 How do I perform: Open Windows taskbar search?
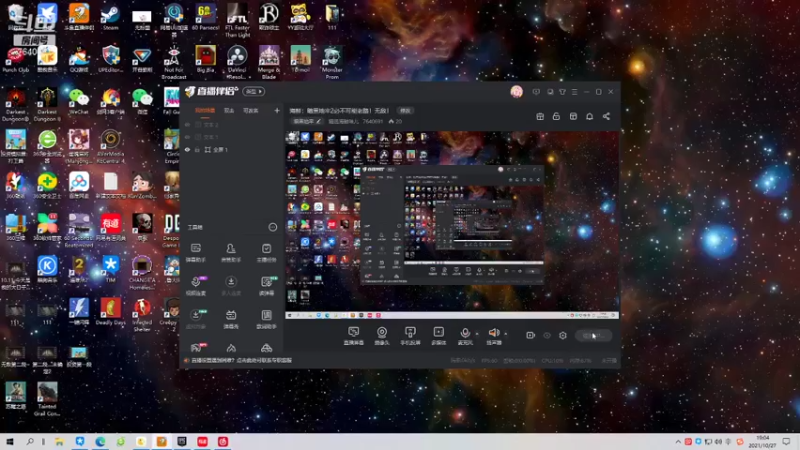(30, 441)
